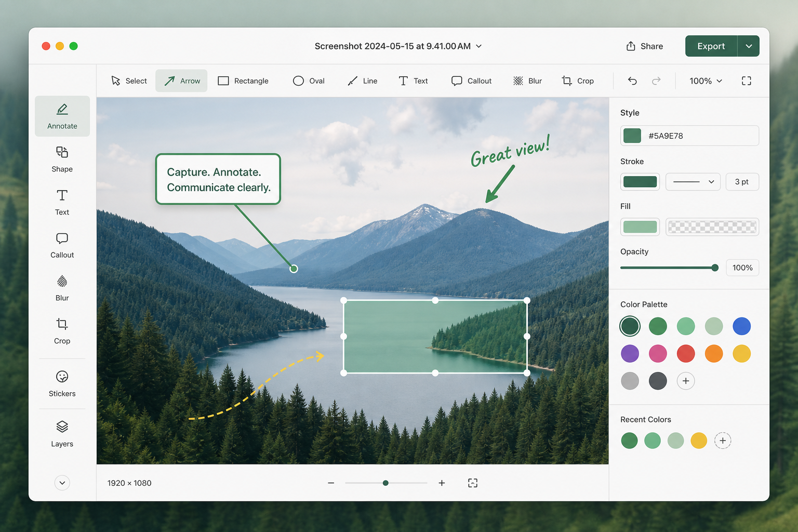This screenshot has height=532, width=798.
Task: Click the opacity 100% value field
Action: click(742, 268)
